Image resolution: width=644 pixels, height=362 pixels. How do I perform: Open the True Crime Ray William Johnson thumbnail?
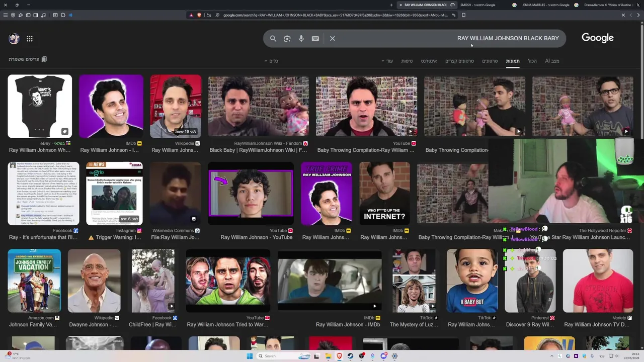click(327, 194)
